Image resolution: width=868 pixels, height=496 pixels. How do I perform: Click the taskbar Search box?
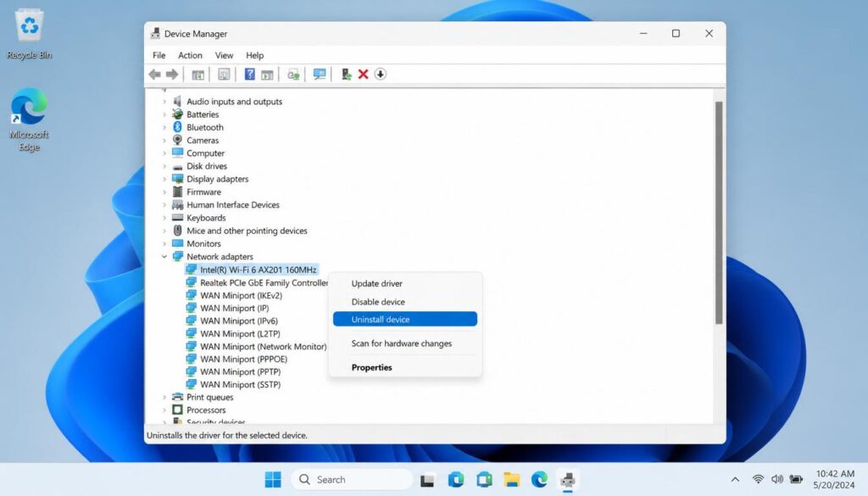coord(352,479)
